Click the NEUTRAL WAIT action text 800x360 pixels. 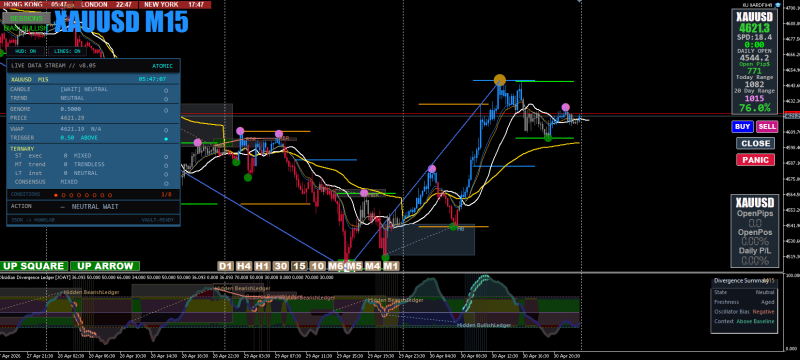pyautogui.click(x=95, y=207)
